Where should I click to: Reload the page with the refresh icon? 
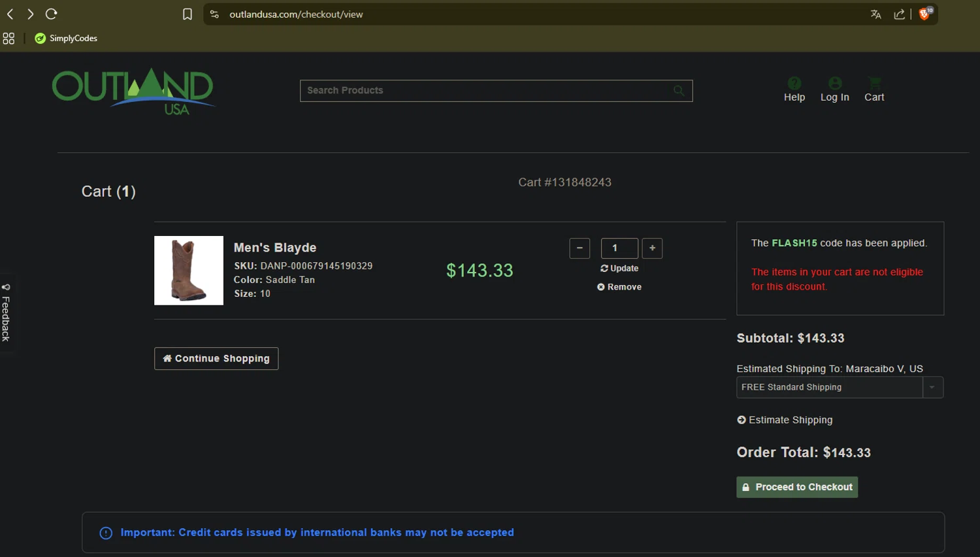(x=52, y=14)
